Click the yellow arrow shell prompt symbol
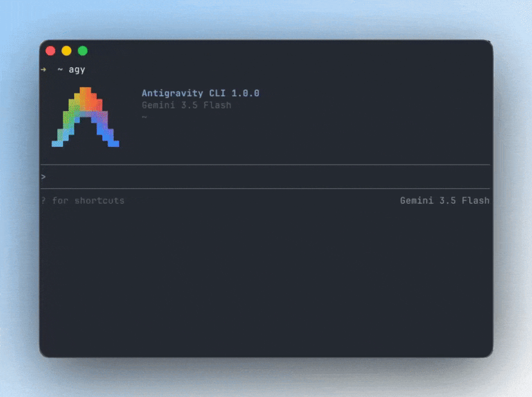This screenshot has width=532, height=397. 43,70
